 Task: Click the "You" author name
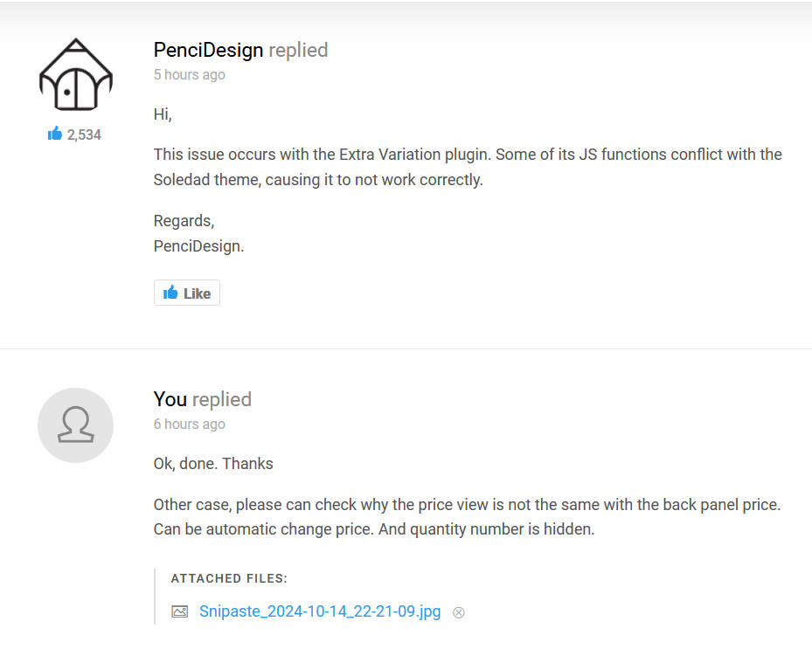pyautogui.click(x=170, y=399)
